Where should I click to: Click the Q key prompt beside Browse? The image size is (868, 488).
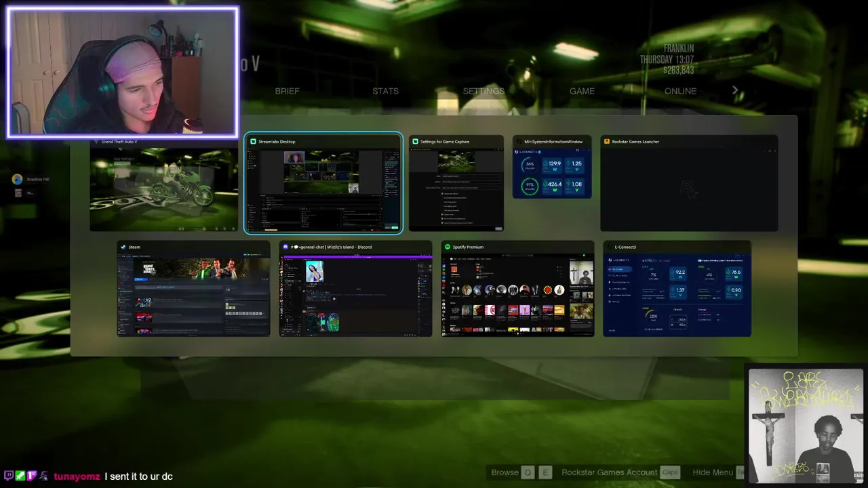528,472
